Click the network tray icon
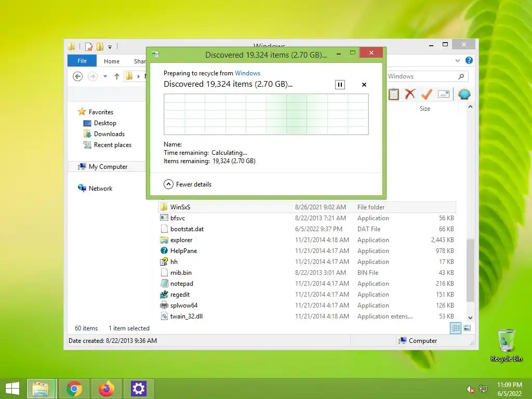This screenshot has height=399, width=532. 483,389
